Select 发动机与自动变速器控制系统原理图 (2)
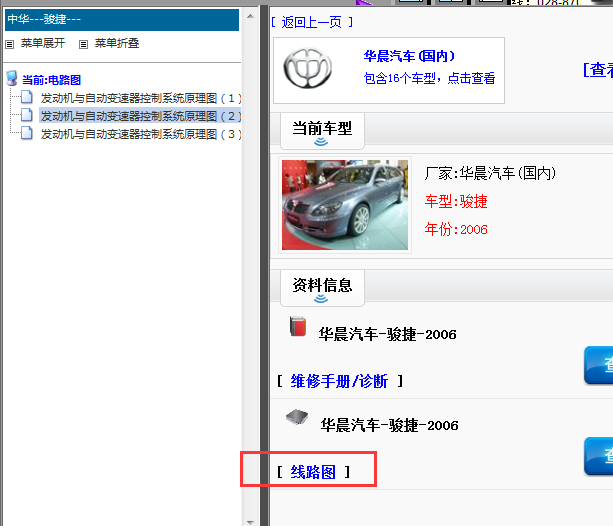Viewport: 613px width, 526px height. pyautogui.click(x=141, y=116)
